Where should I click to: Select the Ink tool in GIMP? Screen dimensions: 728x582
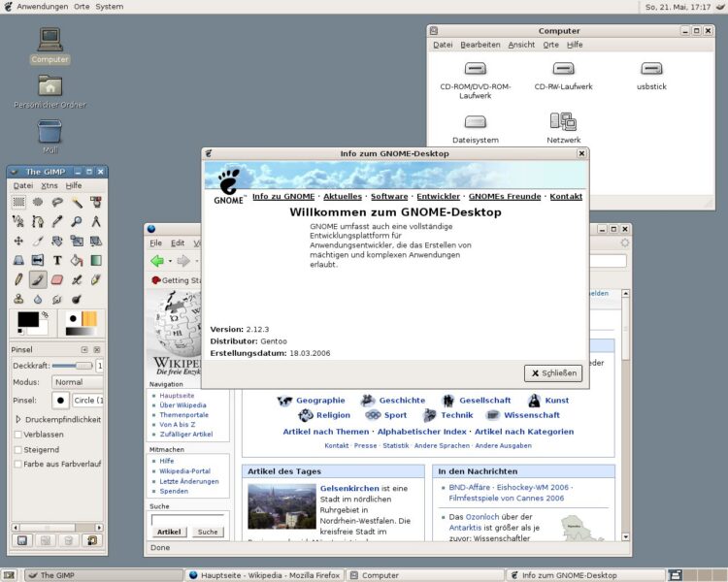96,280
